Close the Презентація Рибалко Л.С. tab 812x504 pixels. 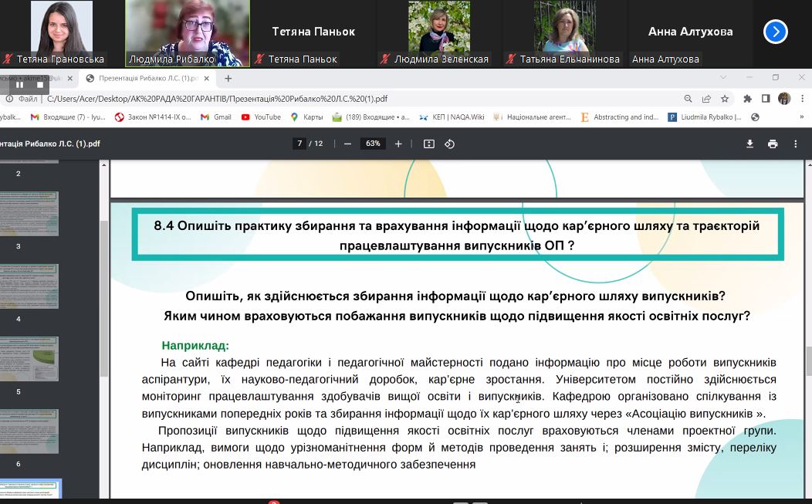207,78
